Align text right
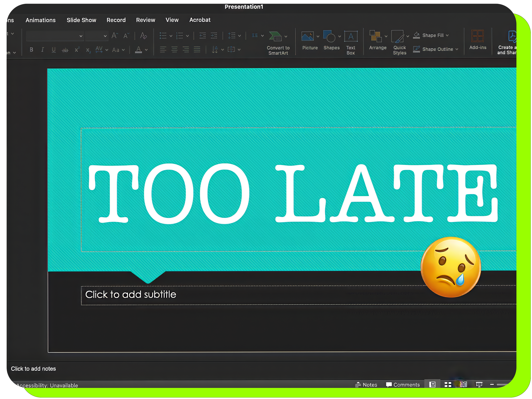This screenshot has height=399, width=532. point(185,50)
